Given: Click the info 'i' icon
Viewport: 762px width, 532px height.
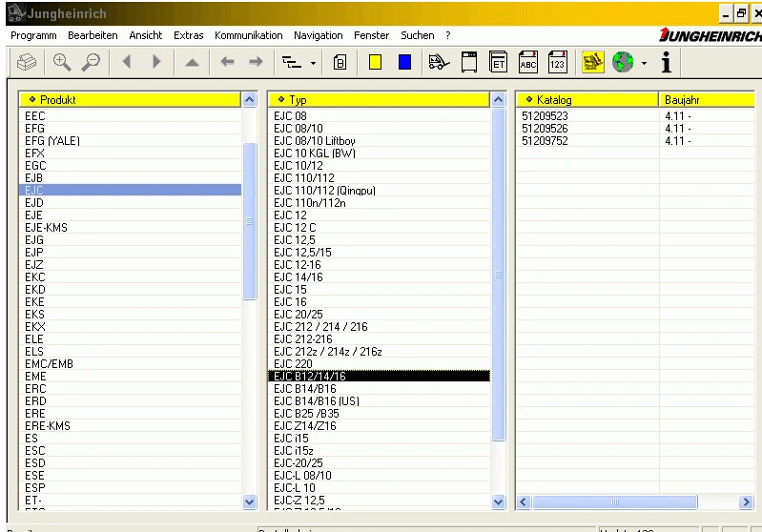Looking at the screenshot, I should [667, 62].
